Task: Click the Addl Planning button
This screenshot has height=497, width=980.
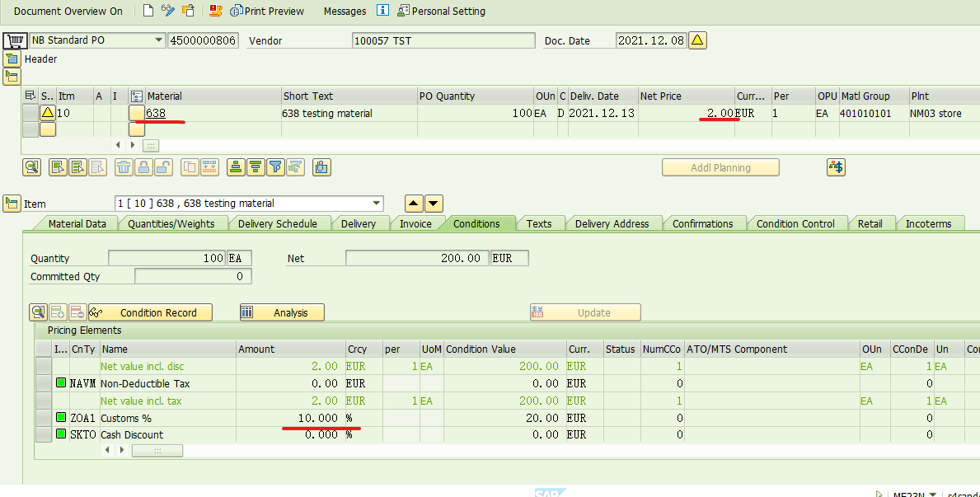Action: [x=720, y=166]
